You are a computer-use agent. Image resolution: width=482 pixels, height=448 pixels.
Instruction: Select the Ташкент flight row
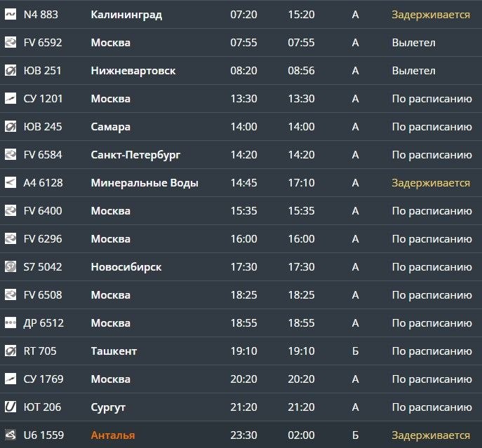241,351
